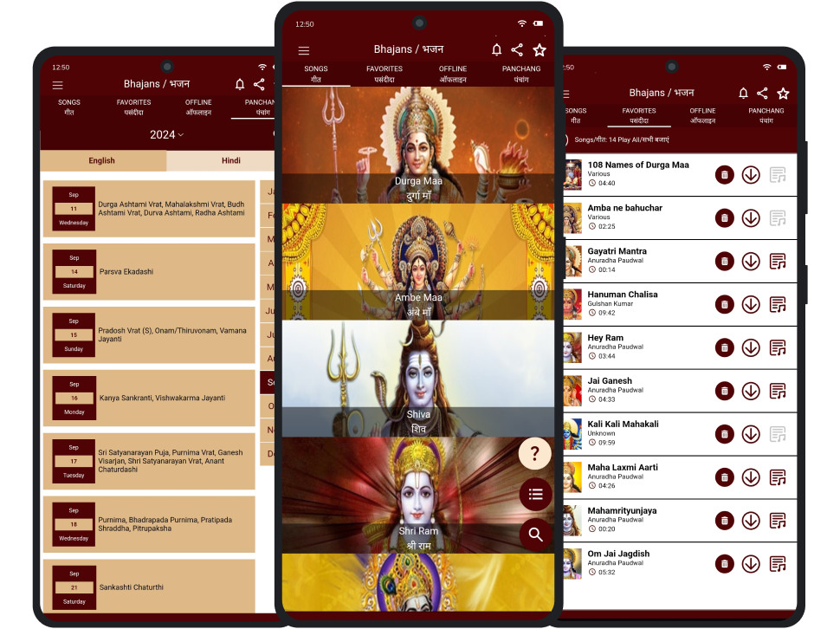This screenshot has height=629, width=840.
Task: Select Favorites tab on center phone
Action: coord(384,74)
